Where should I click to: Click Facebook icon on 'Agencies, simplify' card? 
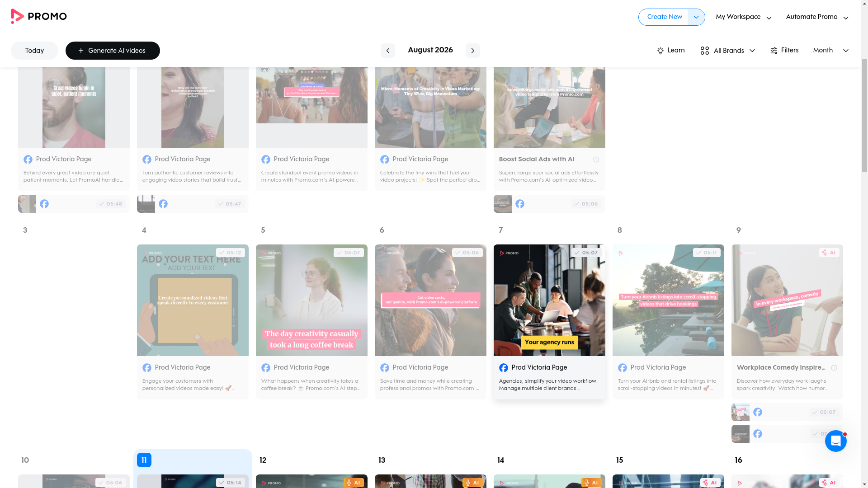pyautogui.click(x=504, y=368)
